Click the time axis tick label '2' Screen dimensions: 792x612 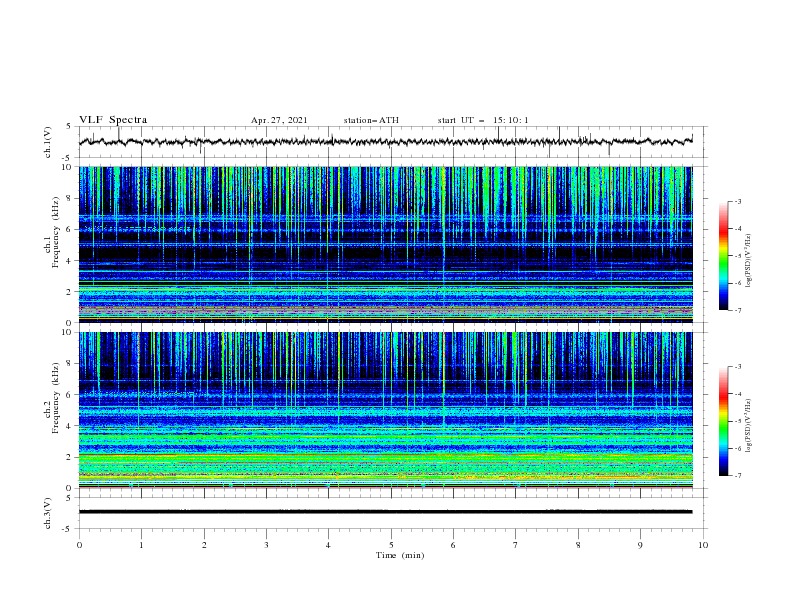[x=204, y=545]
